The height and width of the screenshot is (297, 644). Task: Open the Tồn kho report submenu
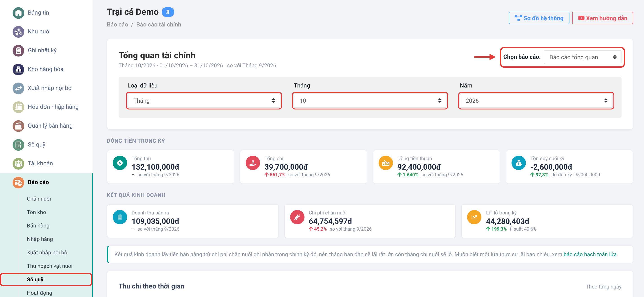(37, 212)
